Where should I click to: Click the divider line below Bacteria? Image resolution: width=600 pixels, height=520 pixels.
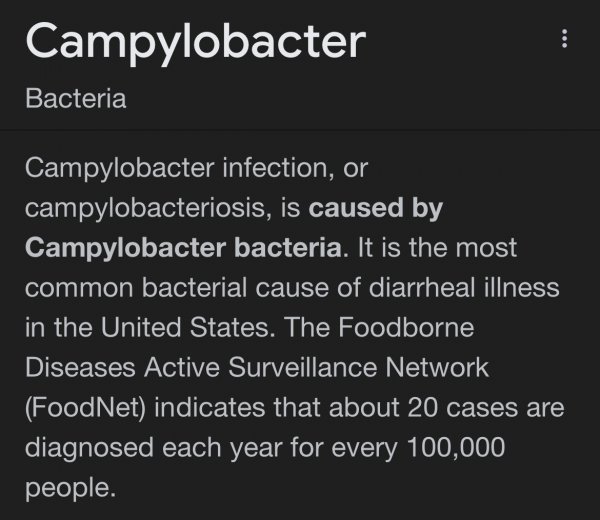coord(300,129)
